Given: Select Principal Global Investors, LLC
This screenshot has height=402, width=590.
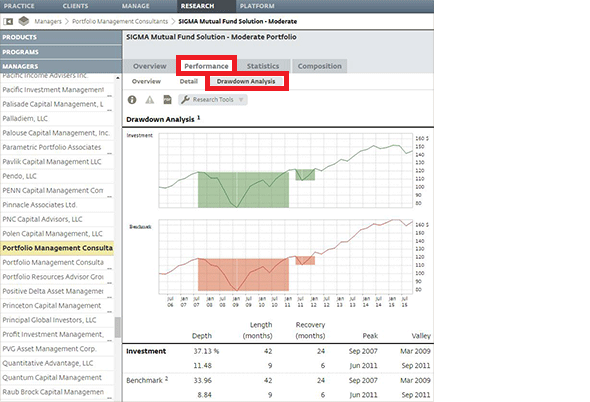Looking at the screenshot, I should (x=57, y=320).
